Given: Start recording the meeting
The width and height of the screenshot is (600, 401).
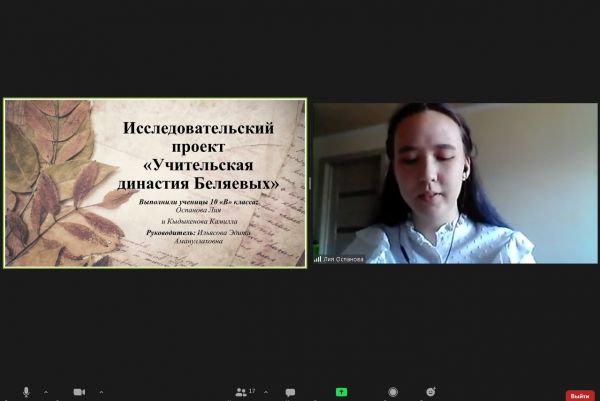Looking at the screenshot, I should coord(393,391).
